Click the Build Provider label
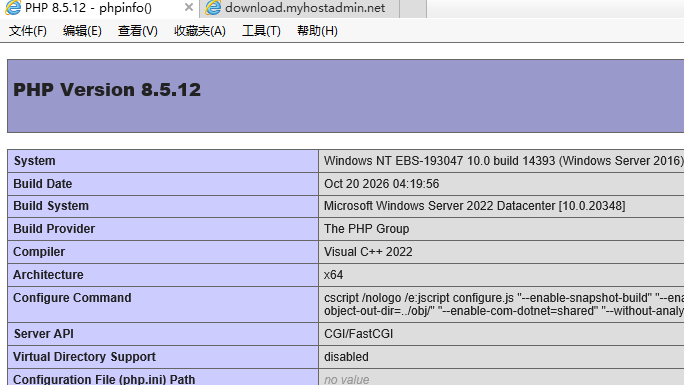The image size is (684, 385). click(54, 229)
